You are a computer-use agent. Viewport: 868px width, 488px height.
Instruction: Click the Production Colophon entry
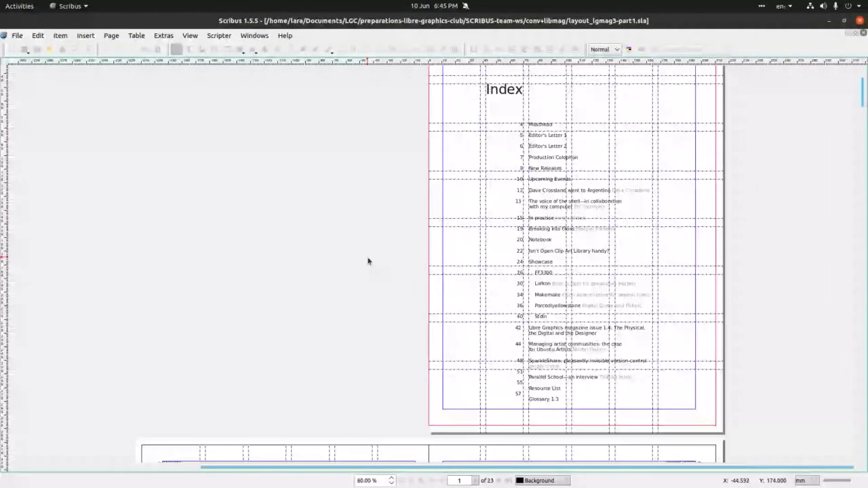553,157
